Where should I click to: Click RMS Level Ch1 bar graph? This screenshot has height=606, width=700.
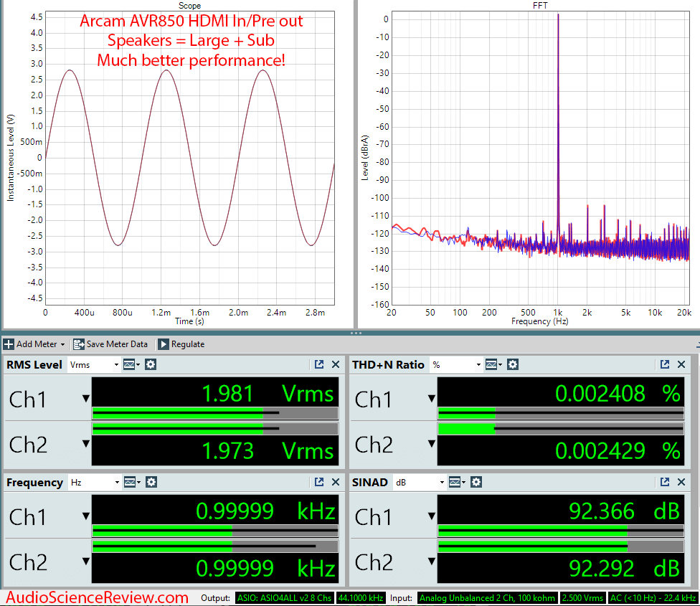point(215,413)
